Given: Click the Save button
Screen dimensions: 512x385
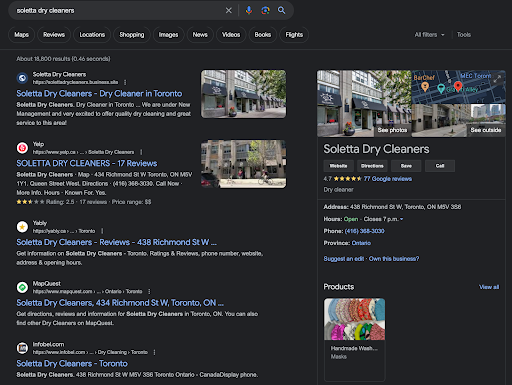Looking at the screenshot, I should 406,166.
